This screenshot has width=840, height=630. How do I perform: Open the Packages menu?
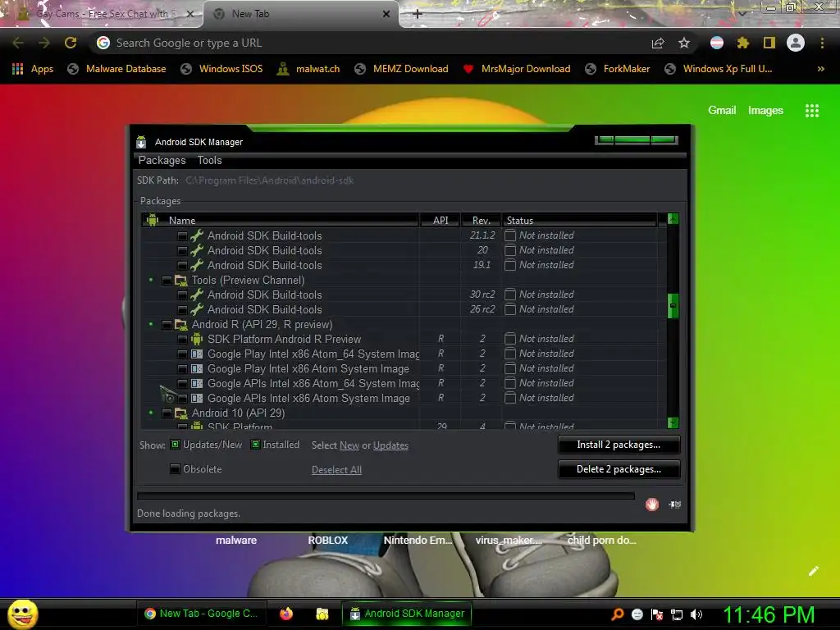(x=162, y=160)
